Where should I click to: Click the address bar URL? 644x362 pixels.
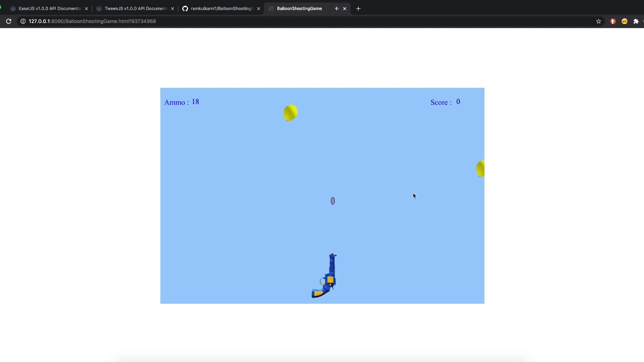pyautogui.click(x=92, y=21)
